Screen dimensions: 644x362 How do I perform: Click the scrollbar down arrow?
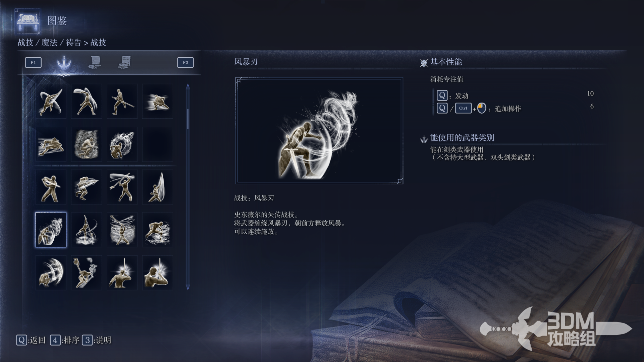(x=188, y=287)
